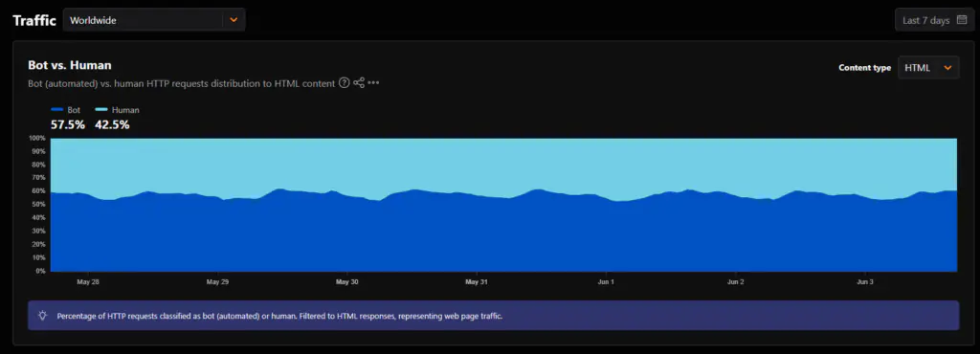Screen dimensions: 980x354
Task: Click the Jun 3 axis label
Action: tap(865, 282)
